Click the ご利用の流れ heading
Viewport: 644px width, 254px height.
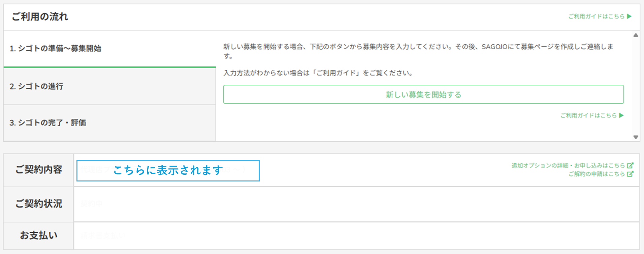pyautogui.click(x=40, y=17)
